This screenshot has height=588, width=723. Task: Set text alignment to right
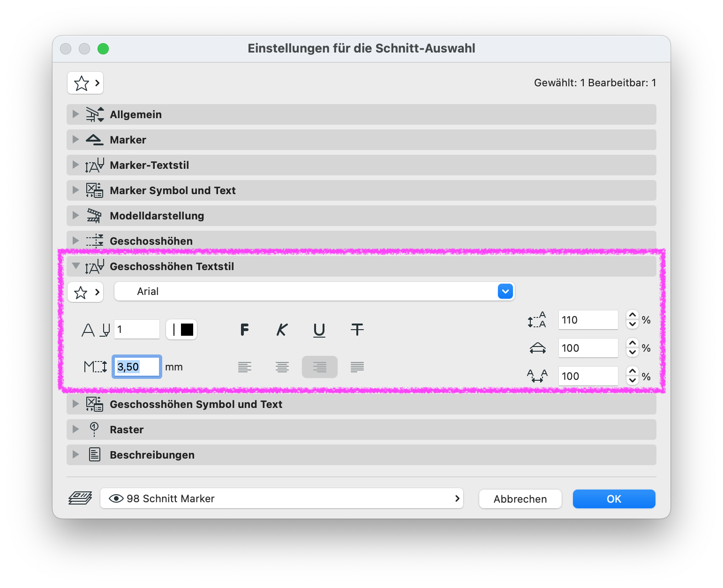320,367
